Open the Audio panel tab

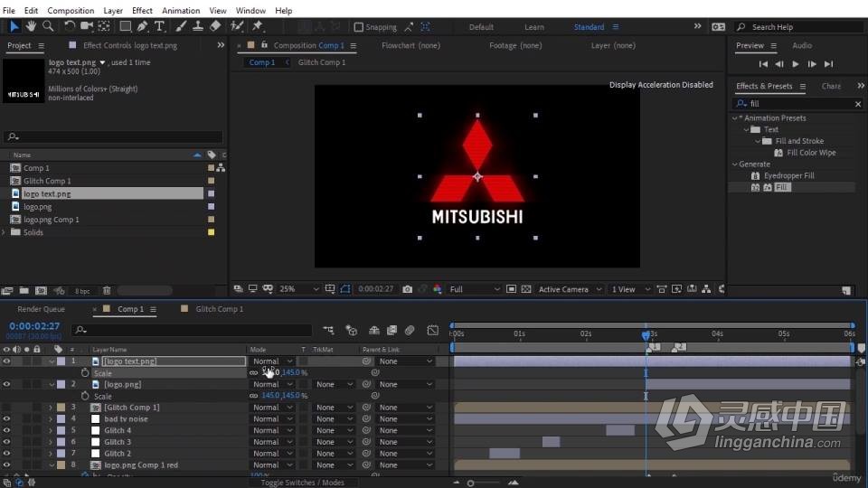point(802,46)
